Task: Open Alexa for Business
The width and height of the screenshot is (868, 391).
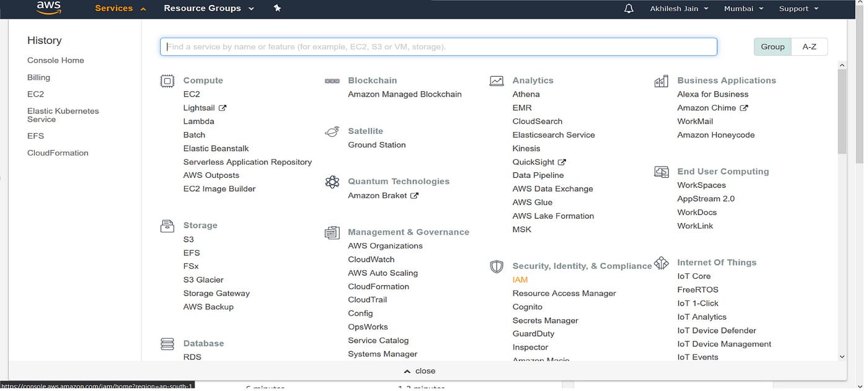Action: (x=712, y=94)
